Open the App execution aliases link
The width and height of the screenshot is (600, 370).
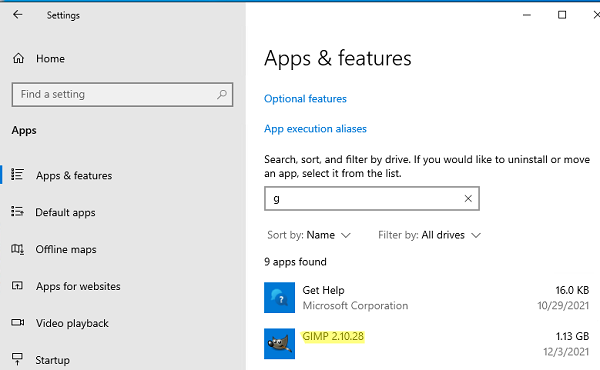click(315, 129)
